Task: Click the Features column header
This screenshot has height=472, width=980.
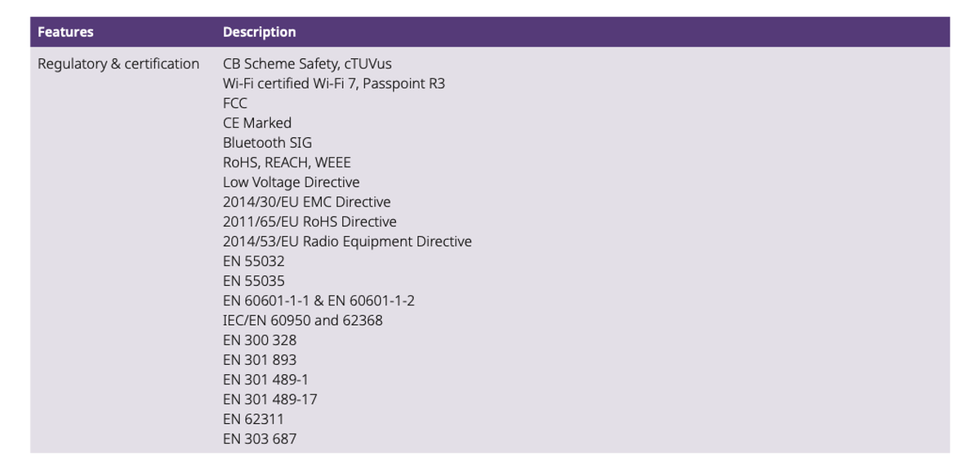Action: (x=65, y=32)
